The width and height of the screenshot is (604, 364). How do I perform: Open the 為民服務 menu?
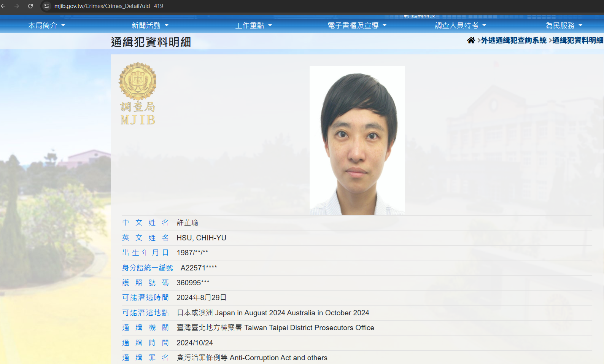point(564,25)
